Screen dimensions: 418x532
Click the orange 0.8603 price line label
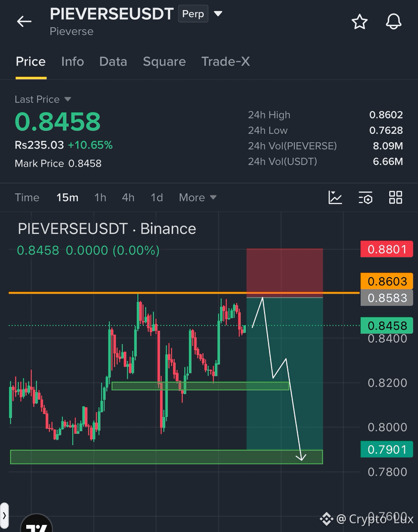pos(387,281)
